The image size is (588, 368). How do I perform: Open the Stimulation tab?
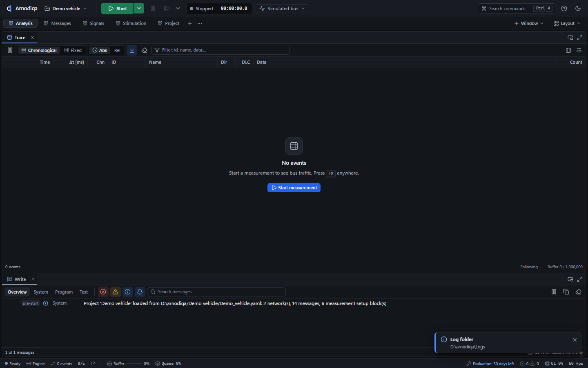(x=131, y=23)
